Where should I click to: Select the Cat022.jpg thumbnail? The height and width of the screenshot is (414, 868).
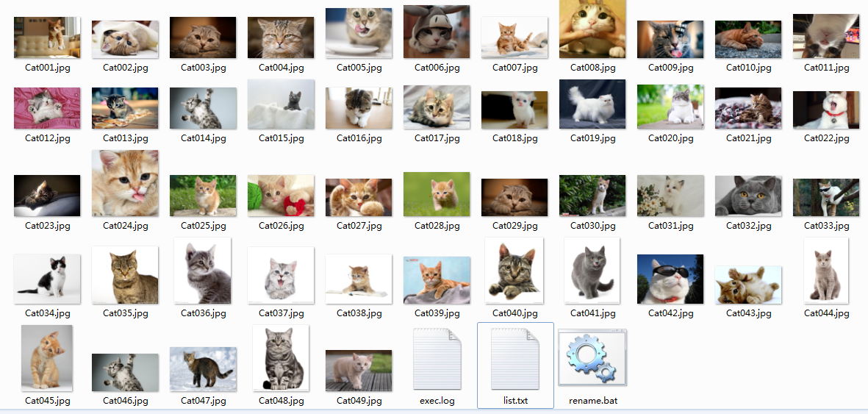[x=826, y=110]
